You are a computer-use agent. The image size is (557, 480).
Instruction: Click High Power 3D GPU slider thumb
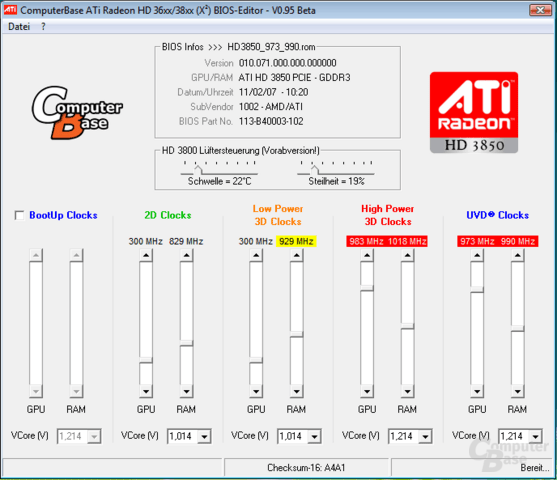pyautogui.click(x=367, y=288)
